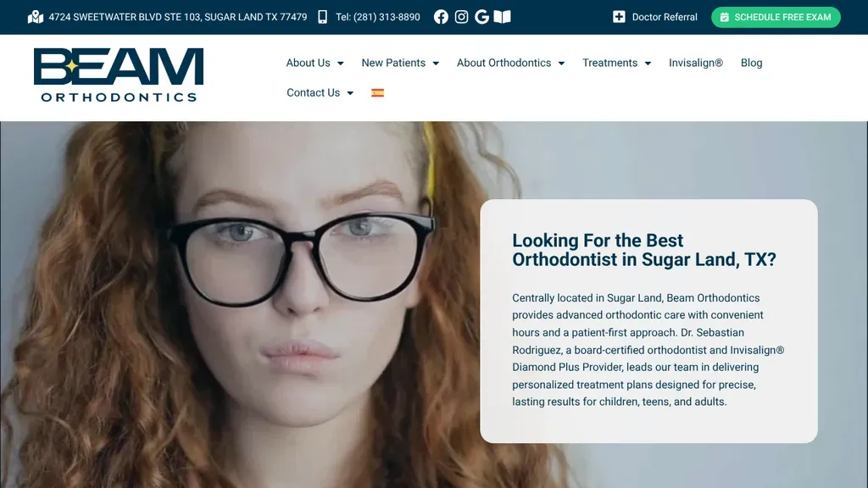Click the open book icon

pos(502,17)
